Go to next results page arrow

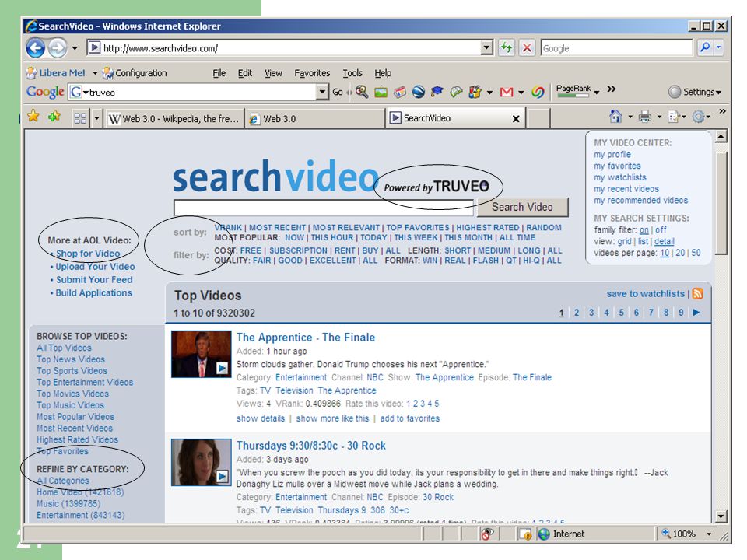696,313
